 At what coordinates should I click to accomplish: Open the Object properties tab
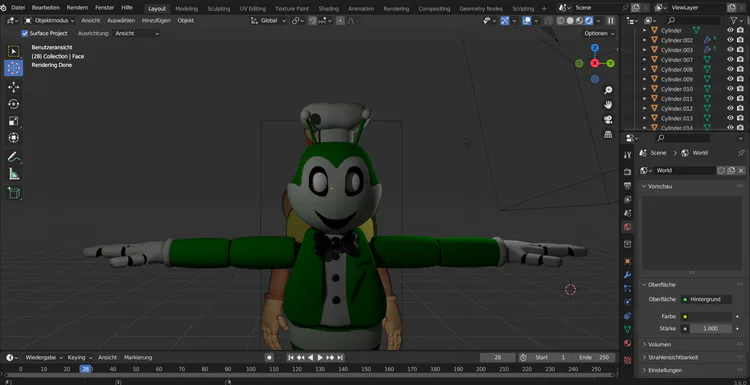click(628, 261)
